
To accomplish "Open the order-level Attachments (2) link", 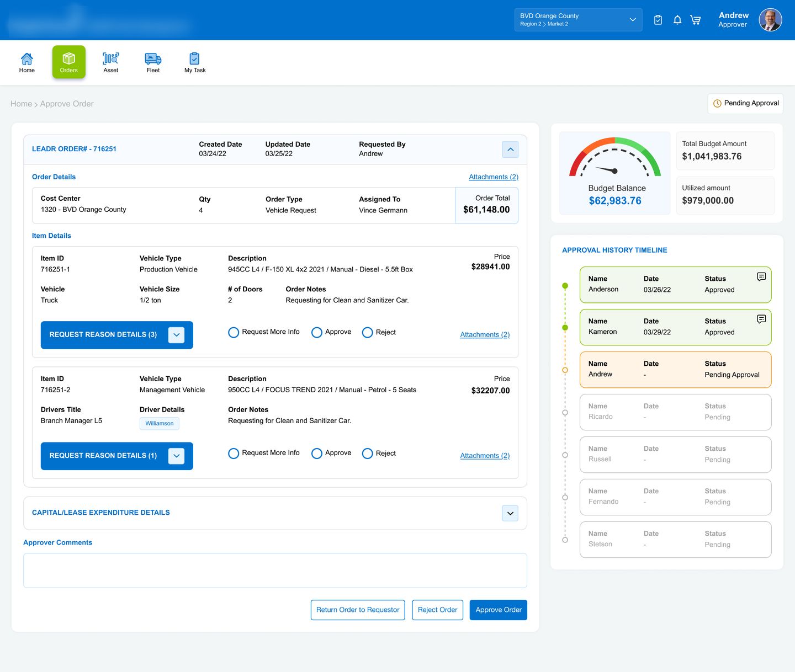I will (x=494, y=177).
